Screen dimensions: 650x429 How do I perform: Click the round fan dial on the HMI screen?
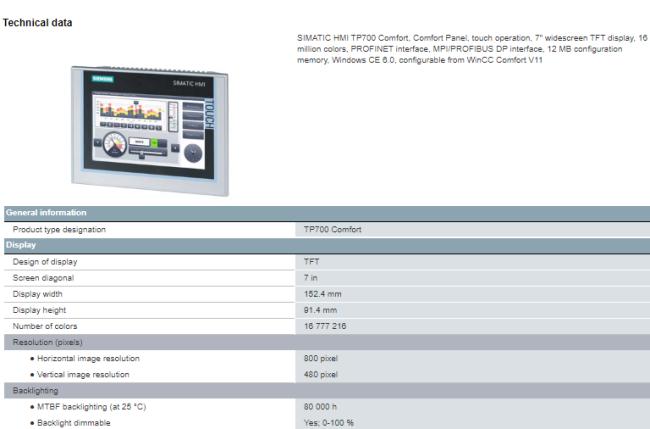(192, 152)
